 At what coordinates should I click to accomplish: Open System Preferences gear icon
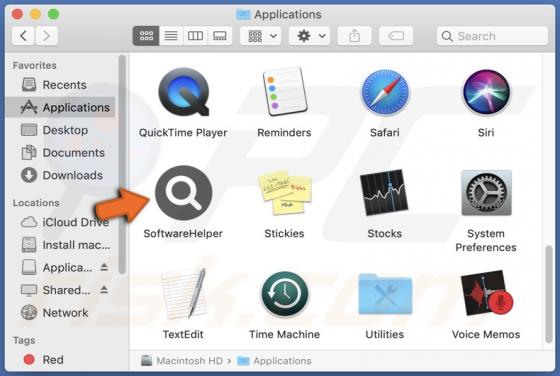[x=486, y=193]
